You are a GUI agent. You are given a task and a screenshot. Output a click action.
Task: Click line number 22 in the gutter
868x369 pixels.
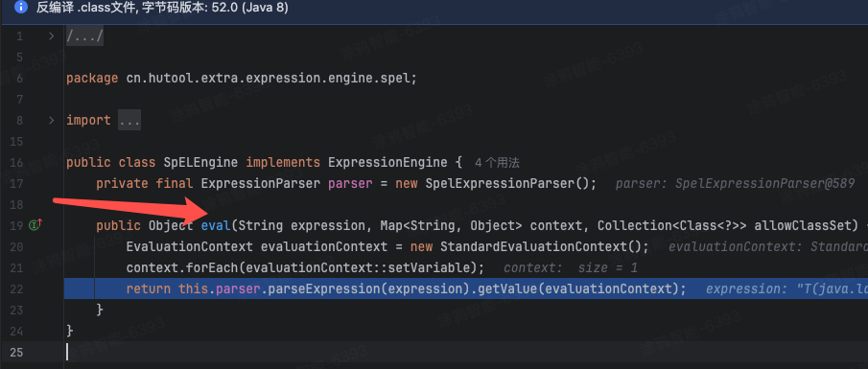[16, 288]
